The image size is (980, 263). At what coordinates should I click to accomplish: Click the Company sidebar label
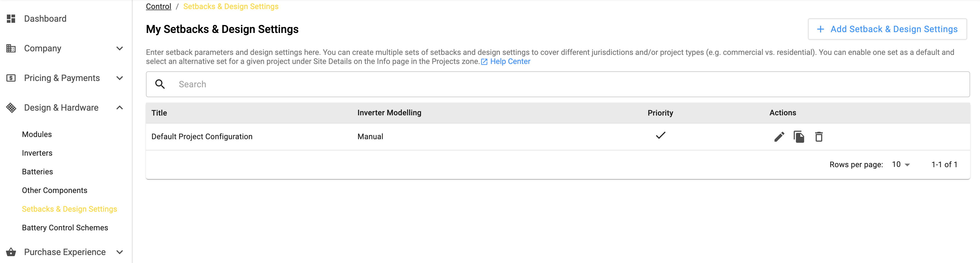click(x=43, y=48)
